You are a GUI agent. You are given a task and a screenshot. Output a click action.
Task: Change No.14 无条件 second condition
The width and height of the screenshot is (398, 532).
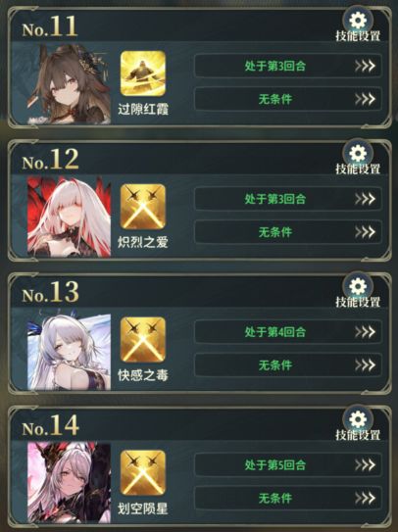(x=288, y=498)
